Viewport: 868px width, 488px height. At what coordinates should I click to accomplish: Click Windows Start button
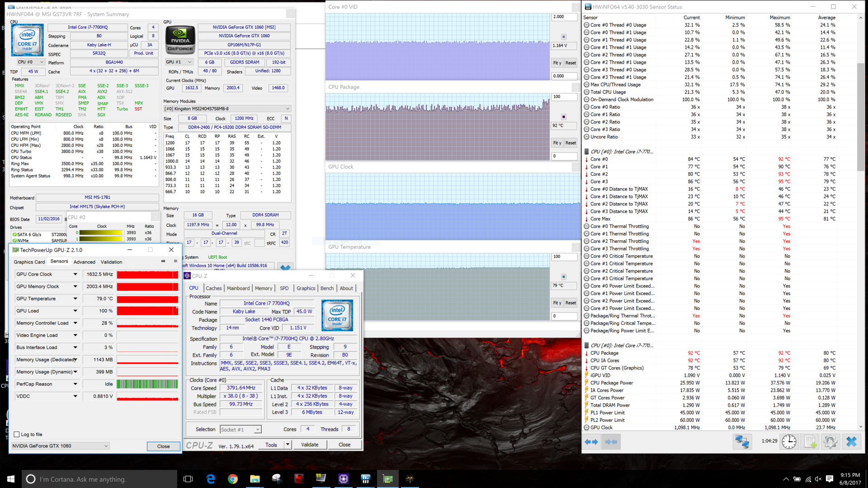point(11,479)
